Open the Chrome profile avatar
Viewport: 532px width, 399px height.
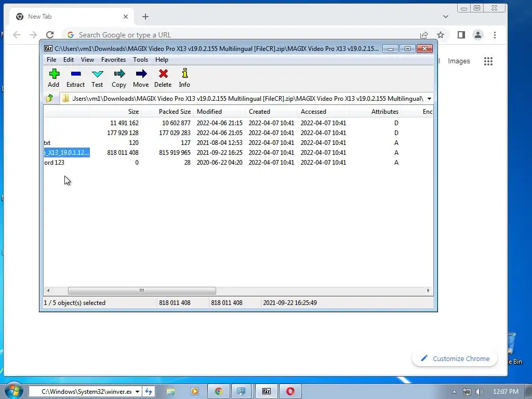(478, 35)
